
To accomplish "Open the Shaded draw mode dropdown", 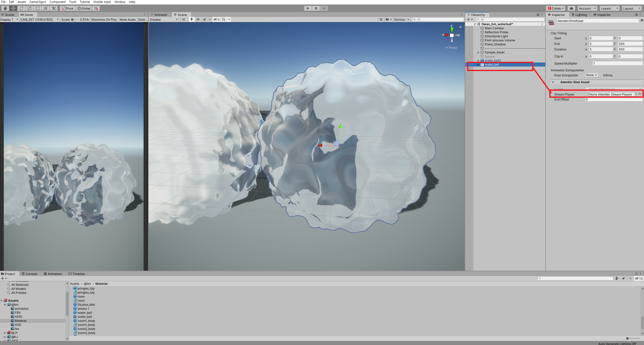I will [x=164, y=19].
